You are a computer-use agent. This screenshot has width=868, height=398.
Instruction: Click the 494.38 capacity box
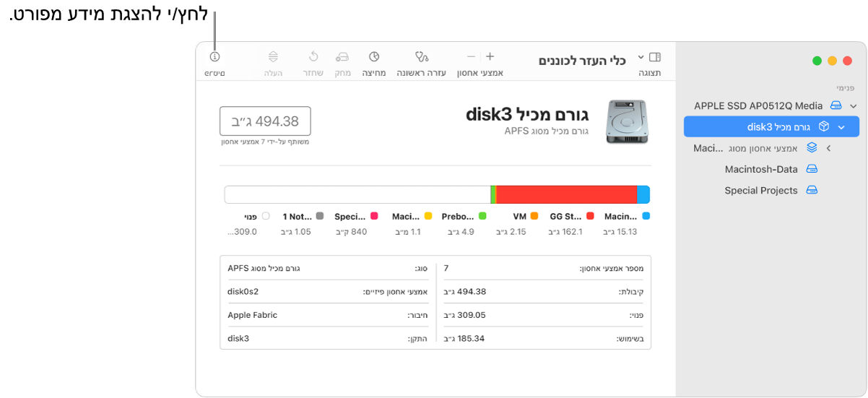(x=265, y=121)
